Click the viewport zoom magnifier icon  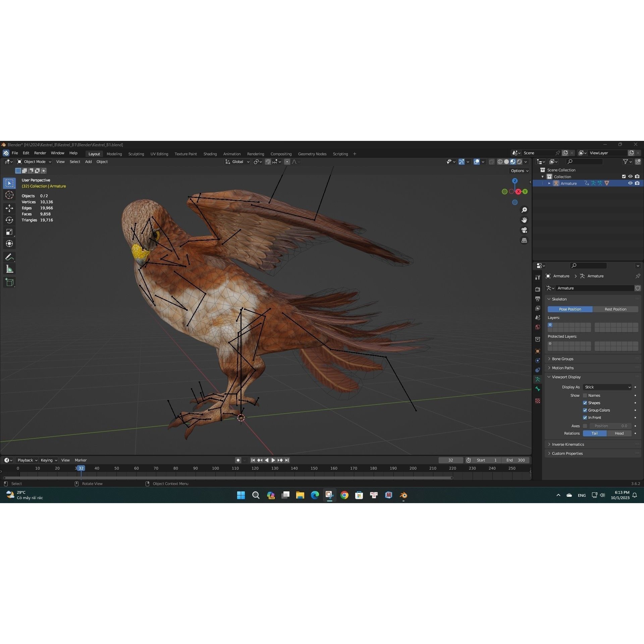tap(525, 210)
